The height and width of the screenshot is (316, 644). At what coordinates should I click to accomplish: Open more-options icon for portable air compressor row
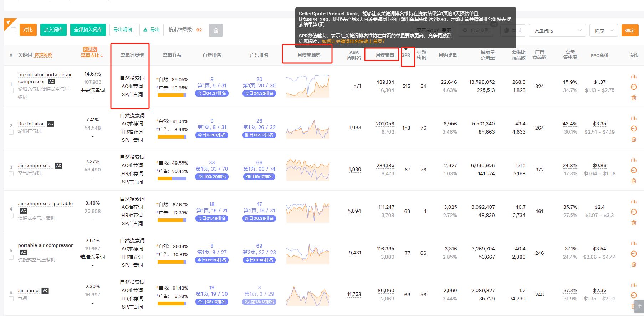(634, 254)
